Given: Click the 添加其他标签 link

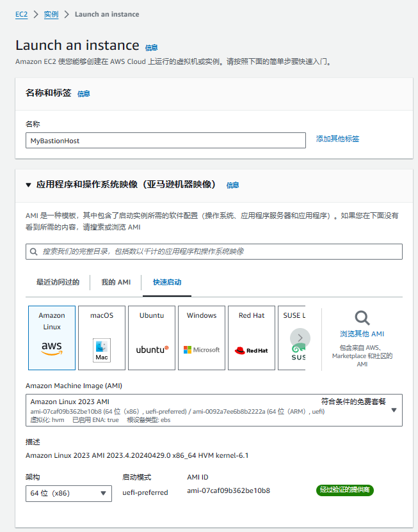Looking at the screenshot, I should 337,139.
